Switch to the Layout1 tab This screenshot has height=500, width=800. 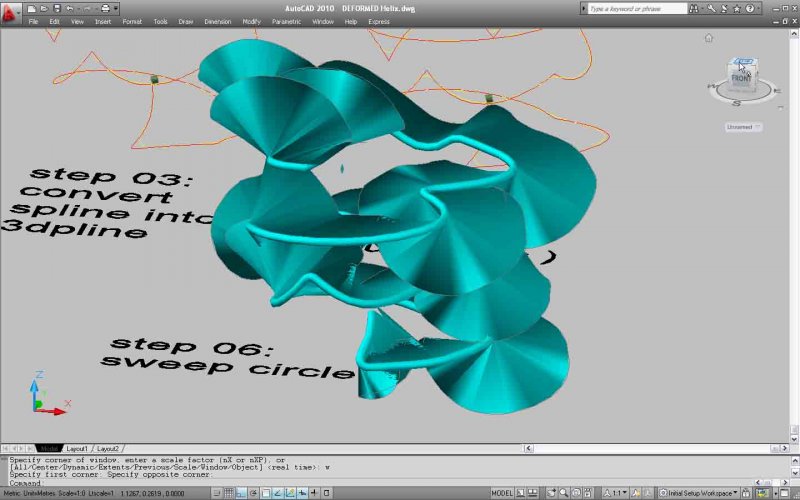coord(77,448)
